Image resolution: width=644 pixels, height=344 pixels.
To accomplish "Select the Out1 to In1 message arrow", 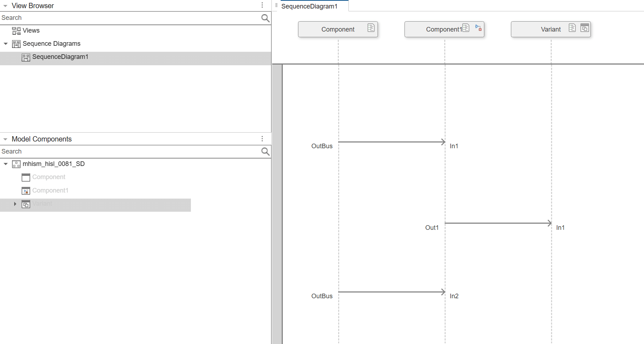I will [498, 223].
